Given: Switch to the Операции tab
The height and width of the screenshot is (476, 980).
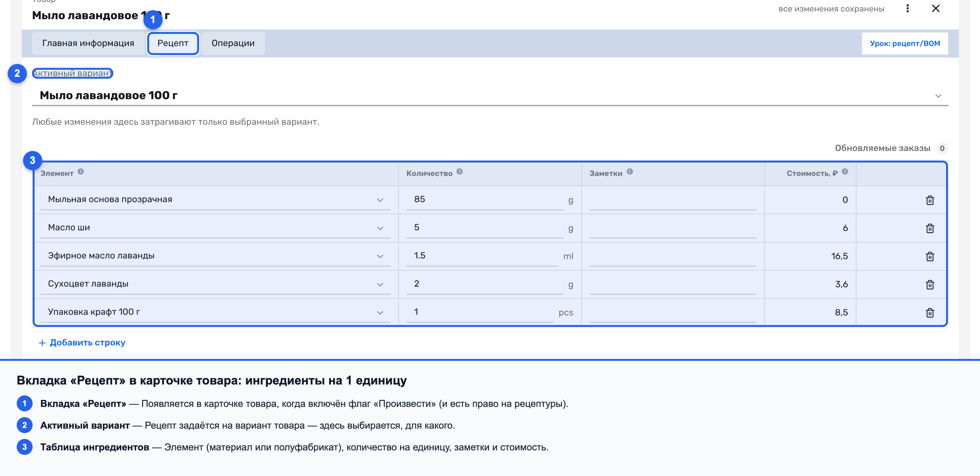Looking at the screenshot, I should pyautogui.click(x=233, y=43).
